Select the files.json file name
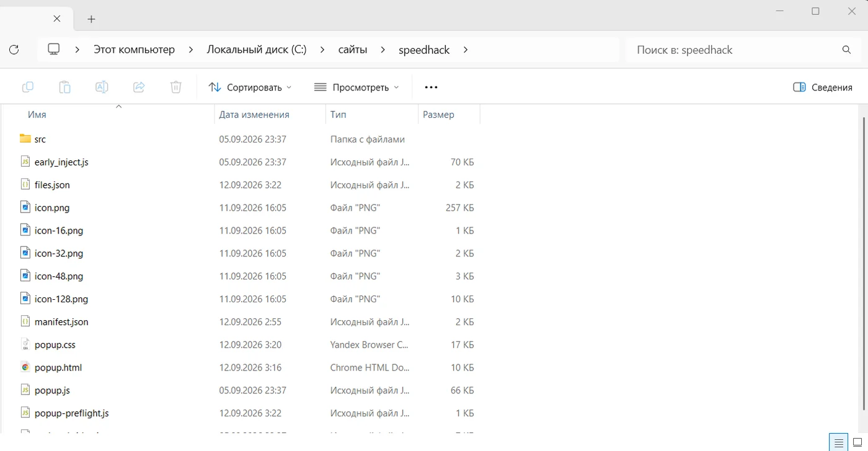Image resolution: width=868 pixels, height=451 pixels. [x=52, y=185]
